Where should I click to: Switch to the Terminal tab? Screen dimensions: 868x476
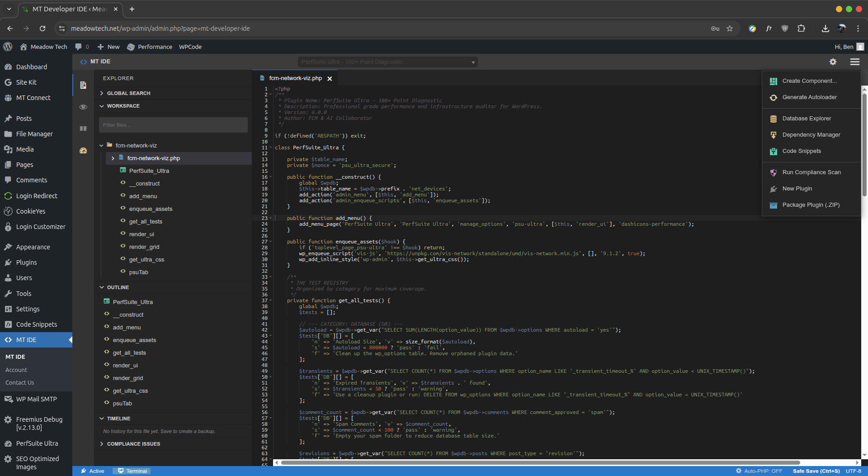pos(132,471)
